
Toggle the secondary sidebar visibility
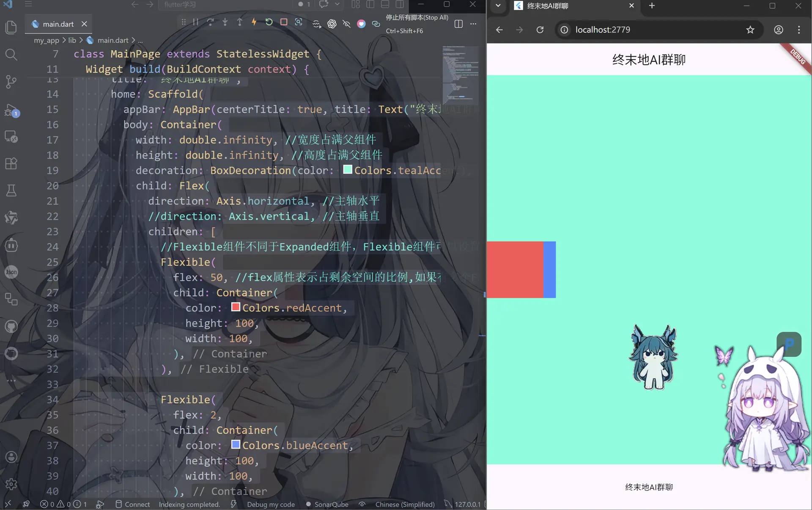(400, 4)
